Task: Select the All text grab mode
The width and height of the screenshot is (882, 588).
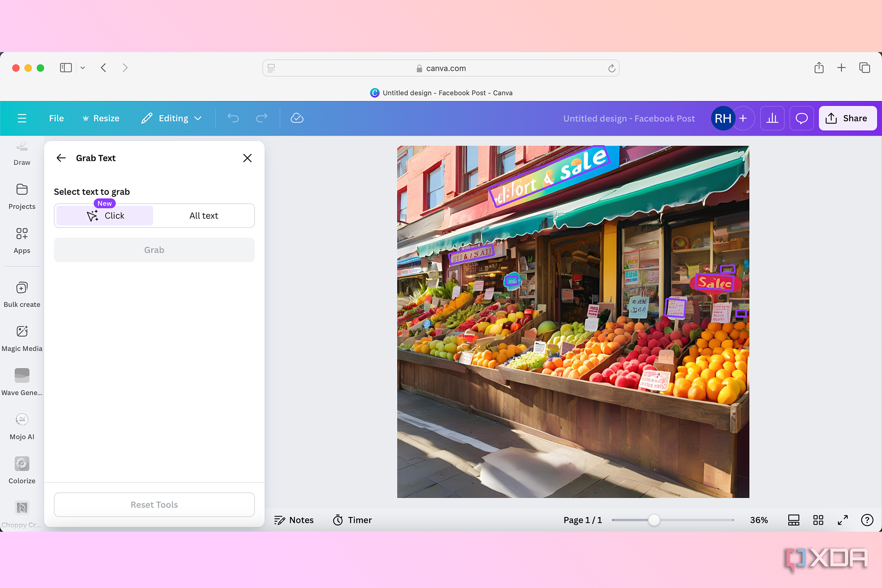Action: pos(204,216)
